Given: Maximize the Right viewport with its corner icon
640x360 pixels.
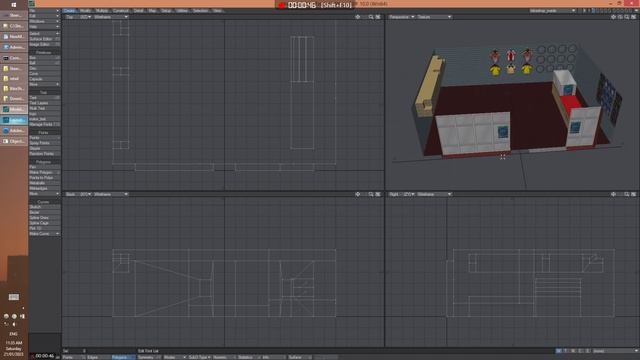Looking at the screenshot, I should click(x=633, y=194).
